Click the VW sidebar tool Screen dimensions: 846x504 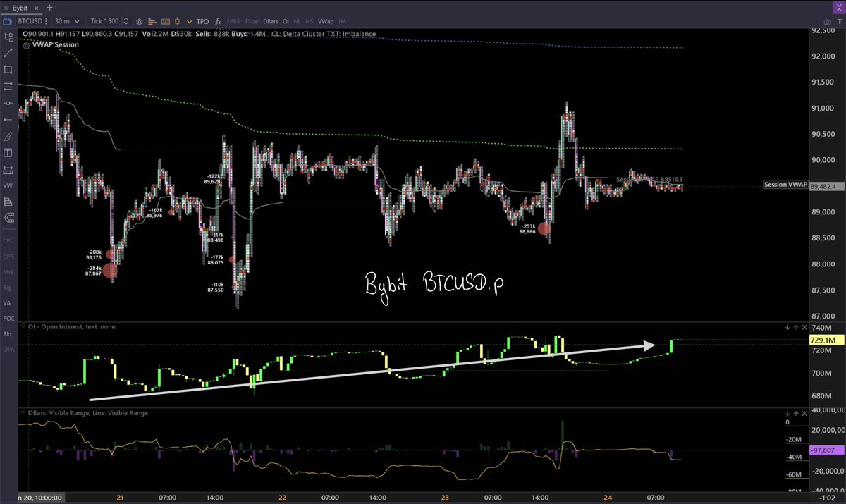pyautogui.click(x=8, y=185)
